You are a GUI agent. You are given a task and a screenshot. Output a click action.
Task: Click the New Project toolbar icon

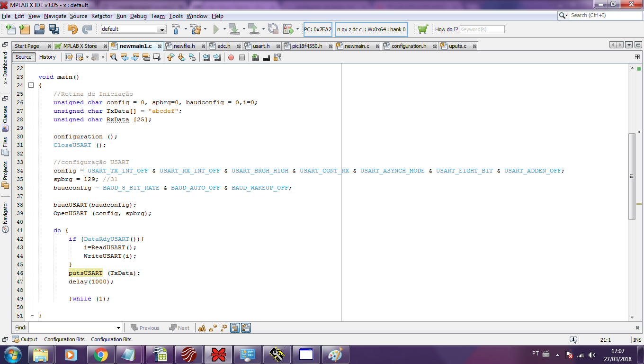[25, 29]
